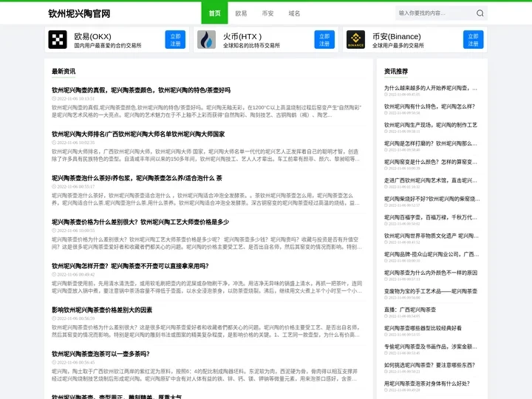Open the 欧易 navigation tab

point(241,13)
